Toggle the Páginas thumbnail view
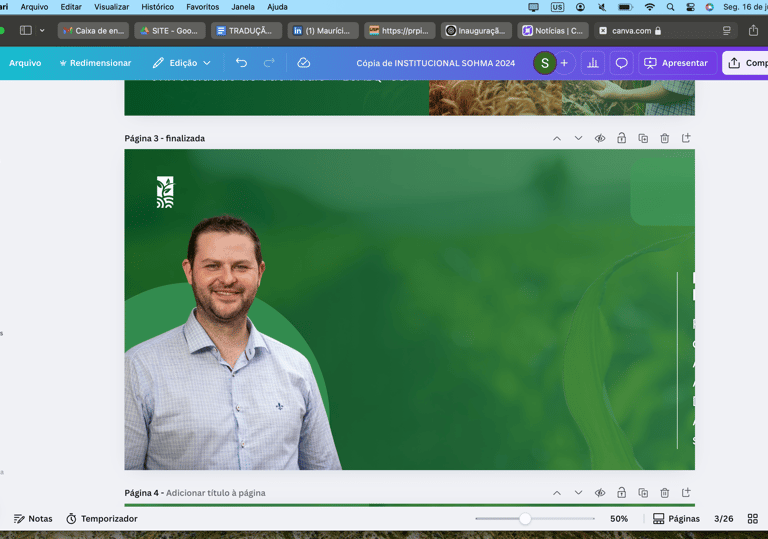Viewport: 768px width, 539px height. coord(676,518)
